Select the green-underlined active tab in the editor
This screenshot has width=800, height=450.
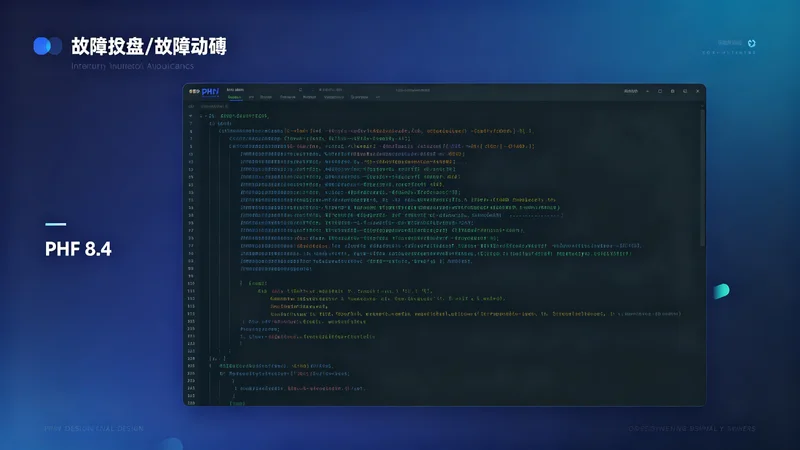235,97
